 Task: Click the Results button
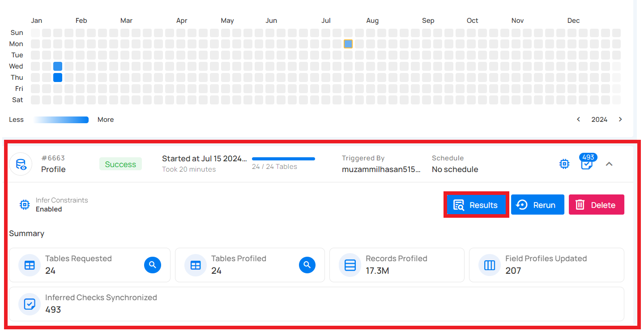tap(476, 205)
